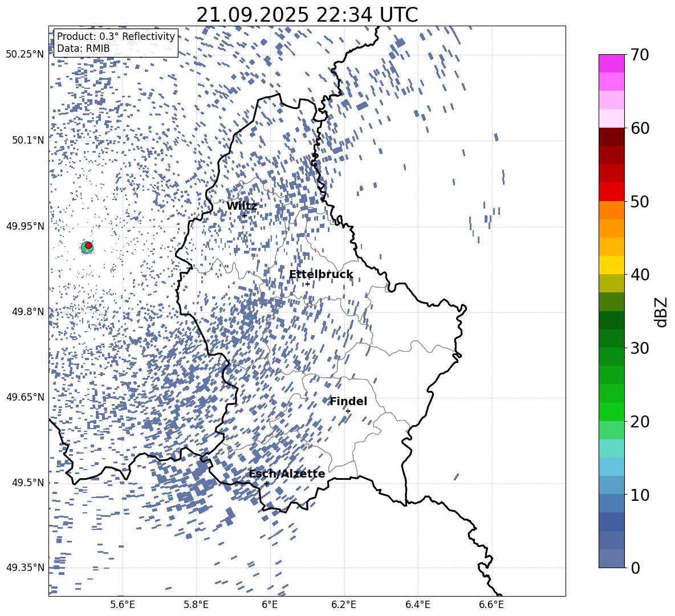Click the red radar site marker
The image size is (675, 616).
point(88,246)
